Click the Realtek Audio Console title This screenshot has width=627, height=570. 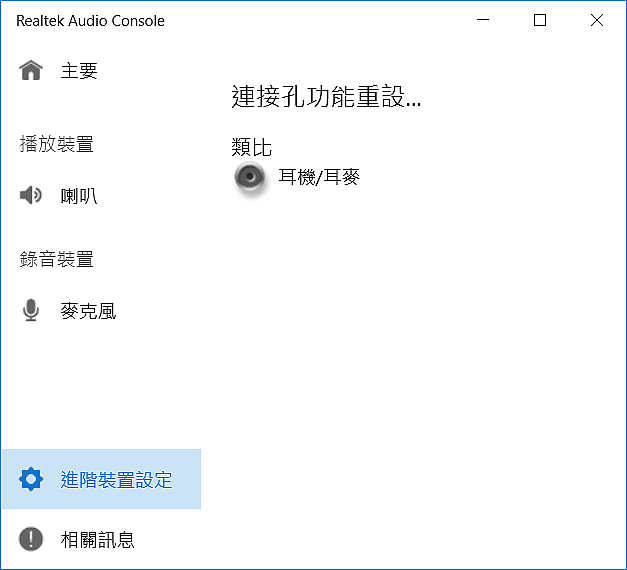tap(90, 21)
